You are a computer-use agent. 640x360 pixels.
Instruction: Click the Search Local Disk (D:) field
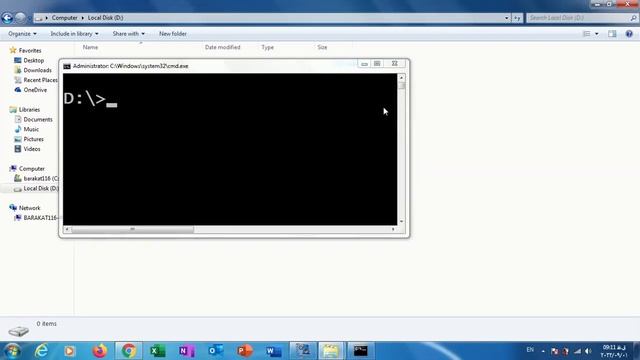click(582, 18)
